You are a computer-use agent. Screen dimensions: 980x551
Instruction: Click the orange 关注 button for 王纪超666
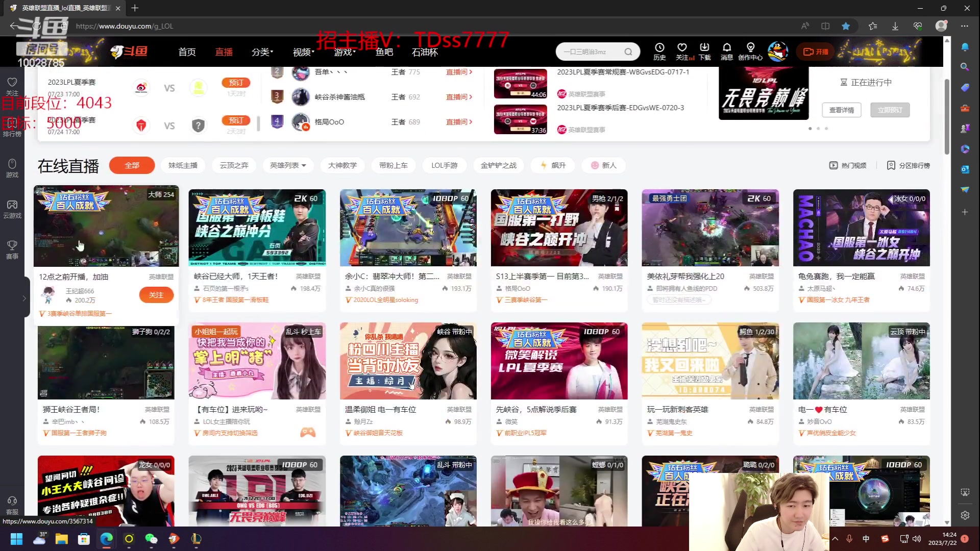[156, 295]
